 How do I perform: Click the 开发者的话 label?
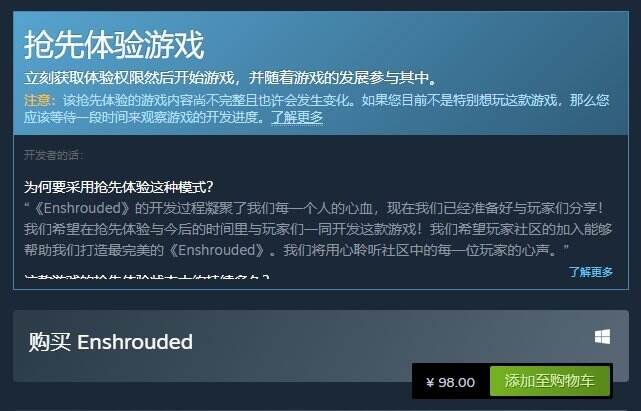54,155
